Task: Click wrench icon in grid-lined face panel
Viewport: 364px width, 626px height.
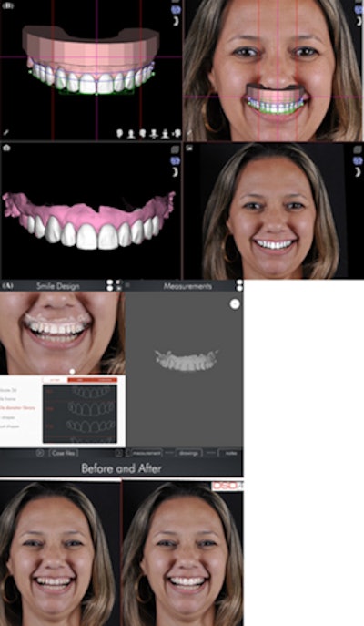Action: pos(189,133)
